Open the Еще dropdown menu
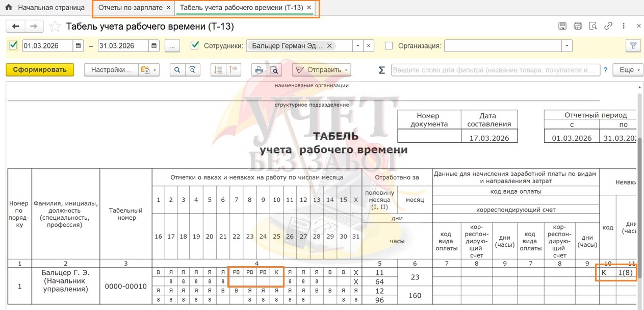 pyautogui.click(x=629, y=70)
